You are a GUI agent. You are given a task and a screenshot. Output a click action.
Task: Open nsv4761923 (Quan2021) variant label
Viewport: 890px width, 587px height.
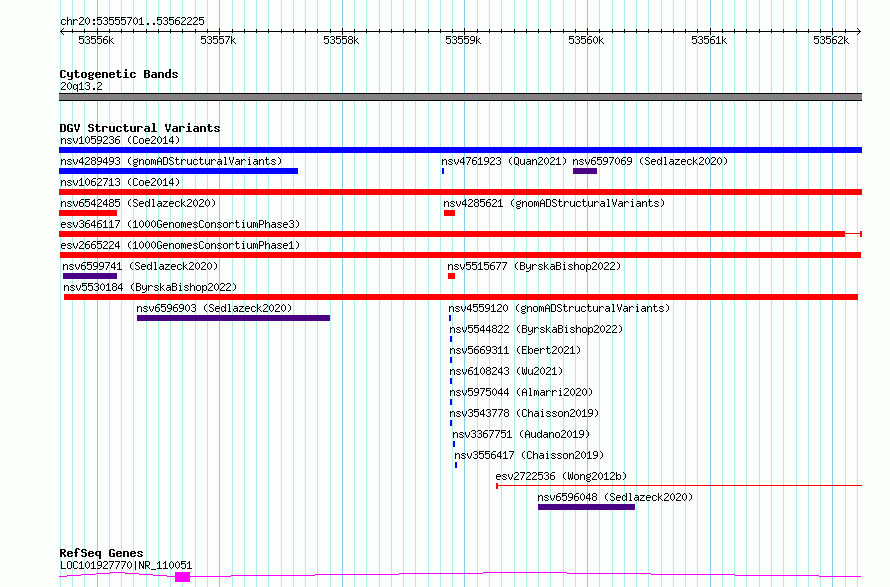coord(504,161)
